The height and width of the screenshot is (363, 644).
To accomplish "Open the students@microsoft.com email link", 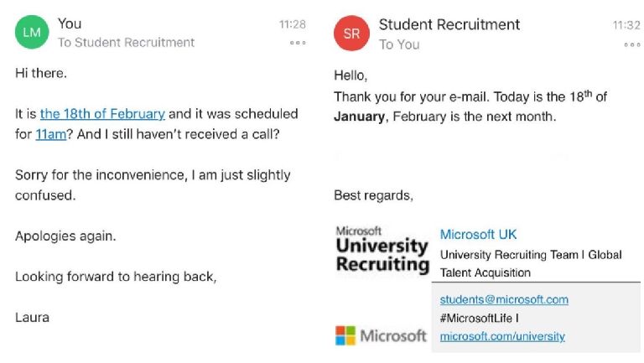I will coord(504,300).
